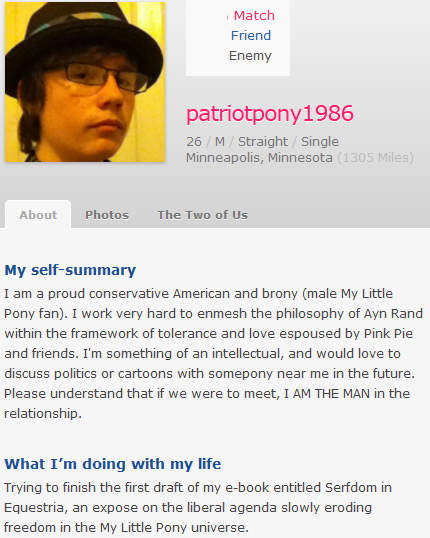Image resolution: width=430 pixels, height=538 pixels.
Task: Click the Enemy percentage label
Action: coord(250,56)
